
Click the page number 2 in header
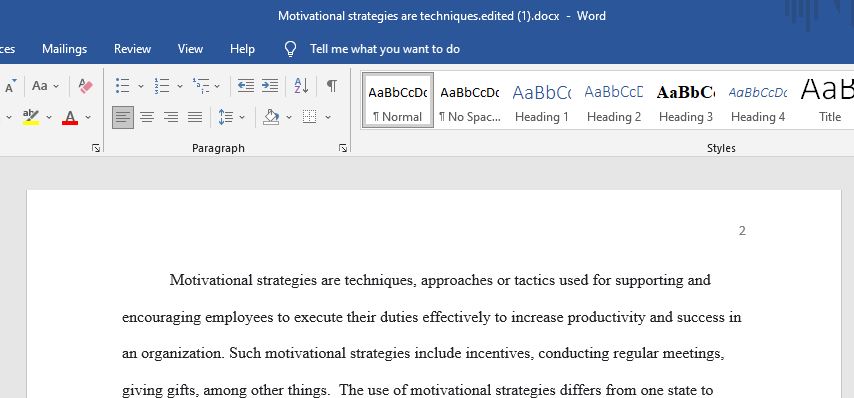(742, 231)
